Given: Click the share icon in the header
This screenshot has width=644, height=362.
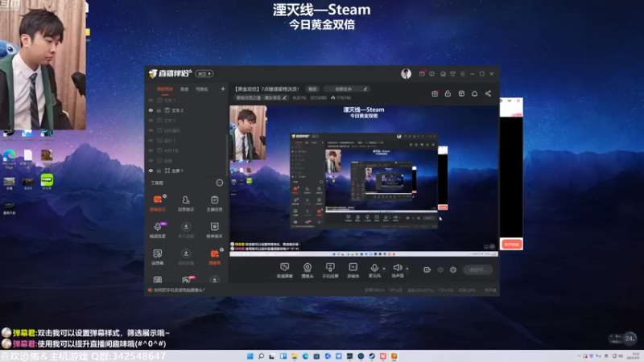Looking at the screenshot, I should (x=488, y=93).
